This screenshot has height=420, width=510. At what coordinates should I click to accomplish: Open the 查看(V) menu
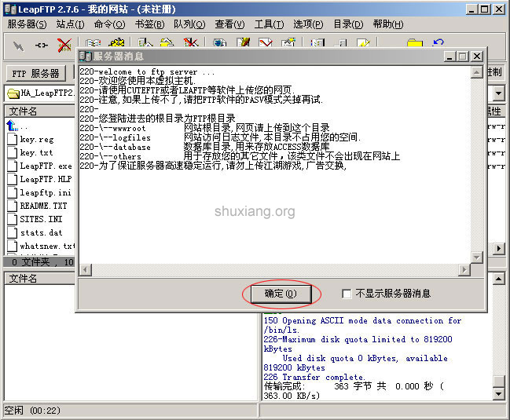coord(229,24)
